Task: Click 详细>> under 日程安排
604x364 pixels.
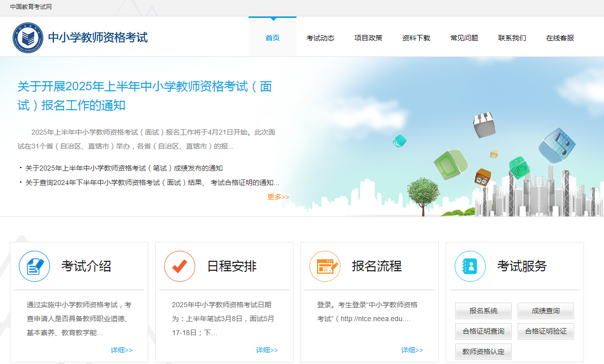Action: pos(267,350)
